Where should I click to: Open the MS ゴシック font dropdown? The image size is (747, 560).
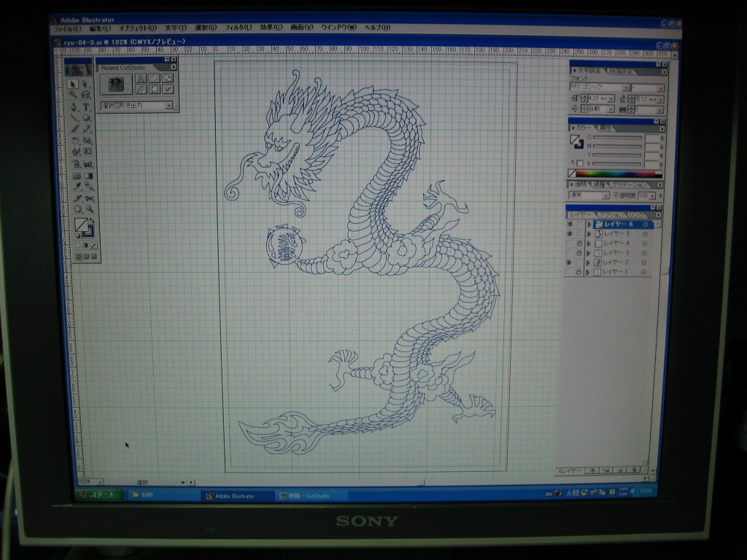click(627, 87)
